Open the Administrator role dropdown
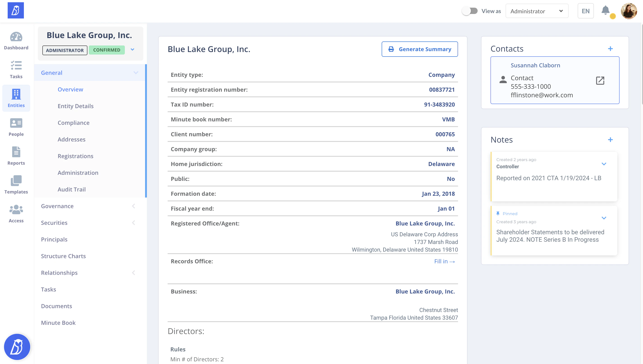This screenshot has height=364, width=643. [537, 11]
